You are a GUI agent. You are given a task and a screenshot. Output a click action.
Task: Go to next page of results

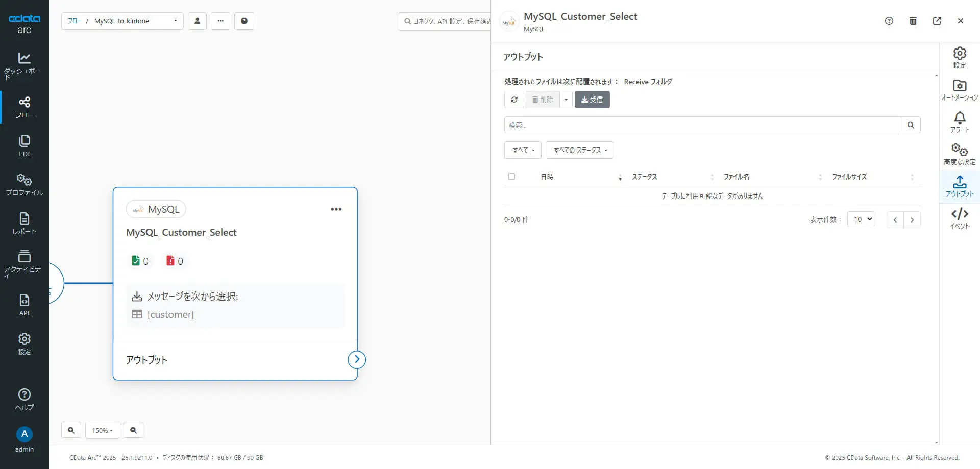click(912, 220)
